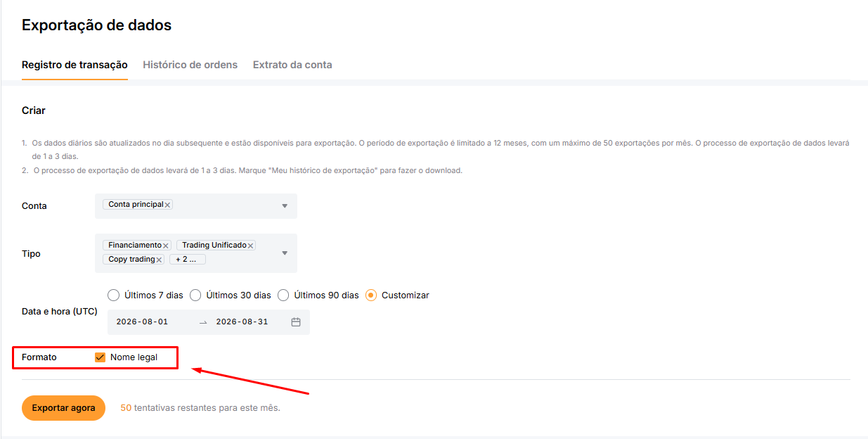Expand the Tipo dropdown arrow
The height and width of the screenshot is (439, 868).
[285, 253]
